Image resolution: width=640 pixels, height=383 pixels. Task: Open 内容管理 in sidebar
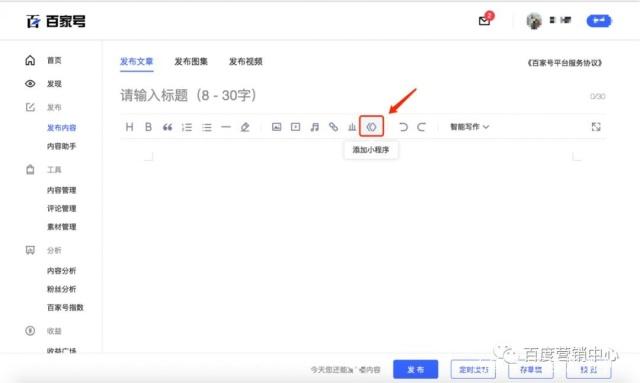pos(62,190)
